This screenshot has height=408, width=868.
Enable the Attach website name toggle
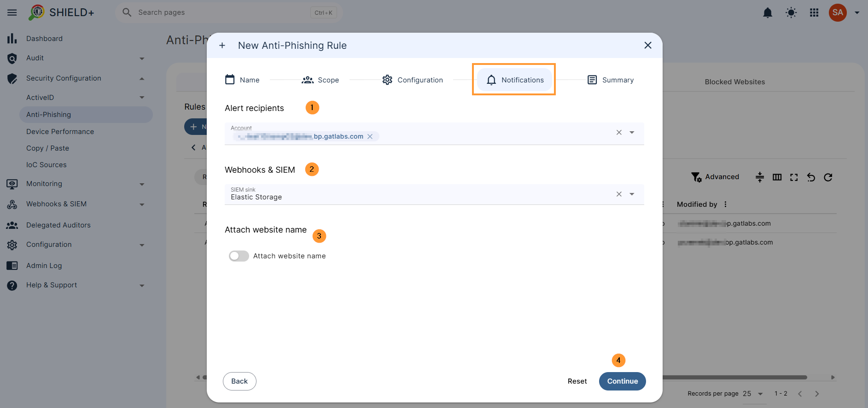[x=239, y=256]
